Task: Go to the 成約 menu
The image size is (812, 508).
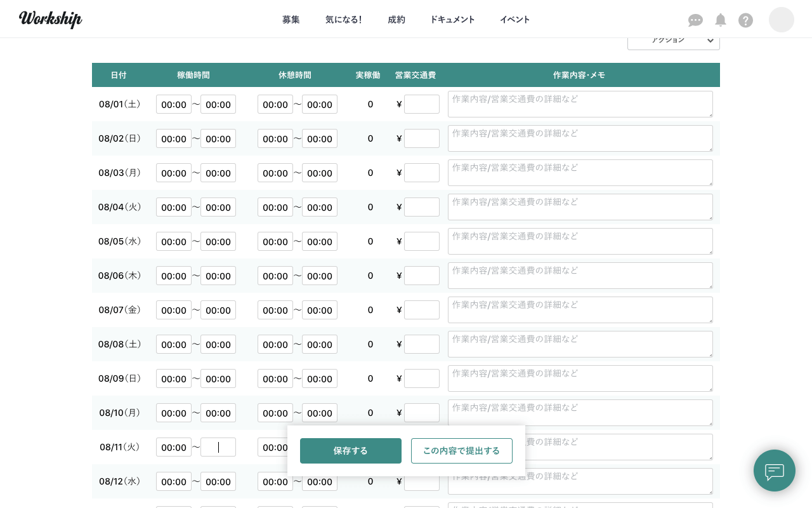Action: [396, 20]
